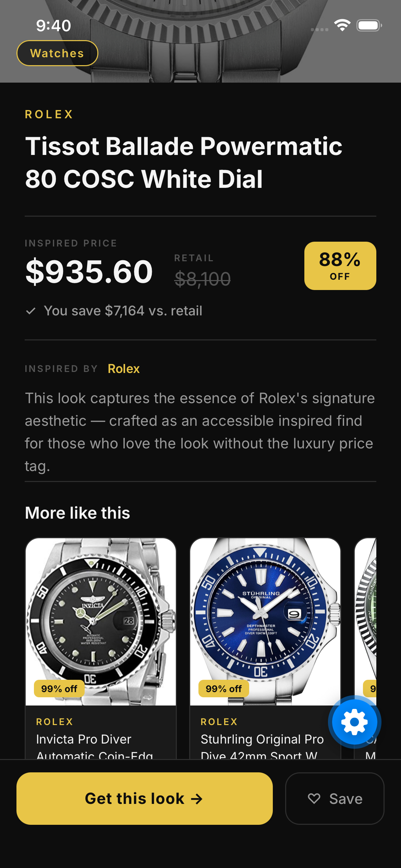Tap the Tissot Ballade Powermatic product title
401x868 pixels.
(184, 162)
